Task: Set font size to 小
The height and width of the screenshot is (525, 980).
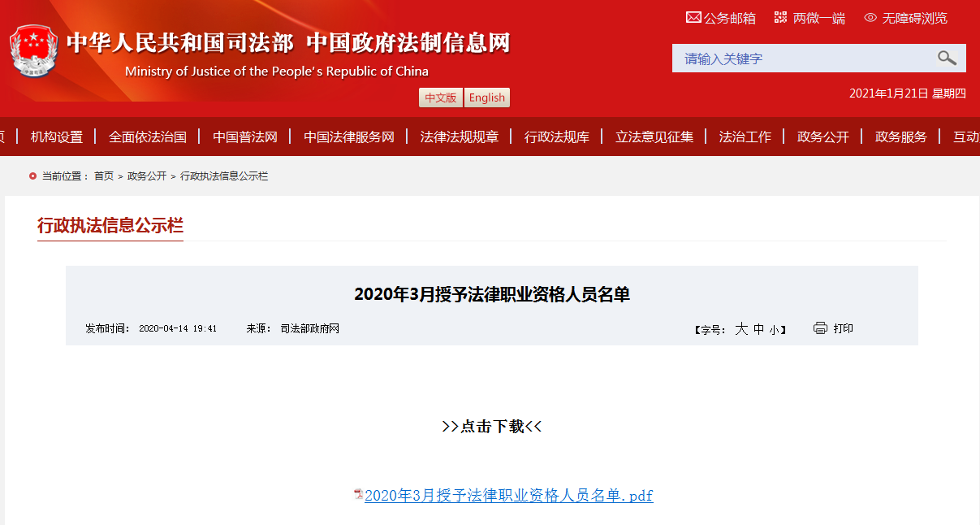Action: (x=774, y=330)
